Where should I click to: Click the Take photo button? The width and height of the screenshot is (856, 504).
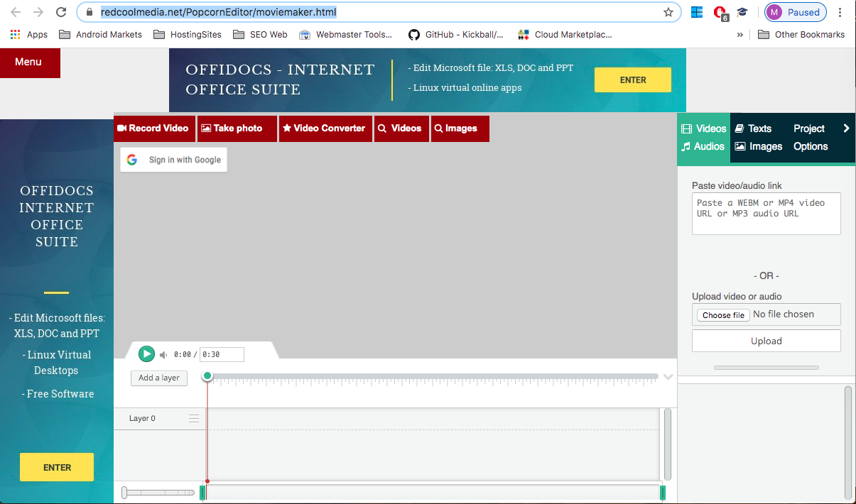tap(237, 128)
